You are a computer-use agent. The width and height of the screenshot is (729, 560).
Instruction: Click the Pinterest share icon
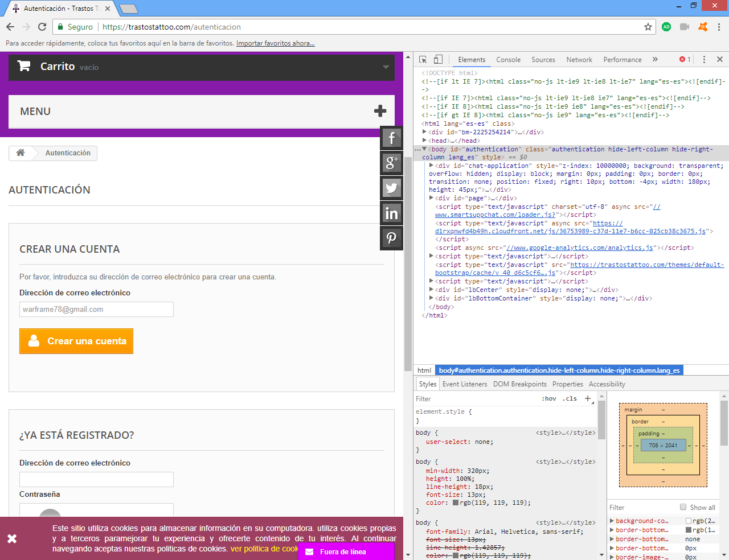[391, 238]
